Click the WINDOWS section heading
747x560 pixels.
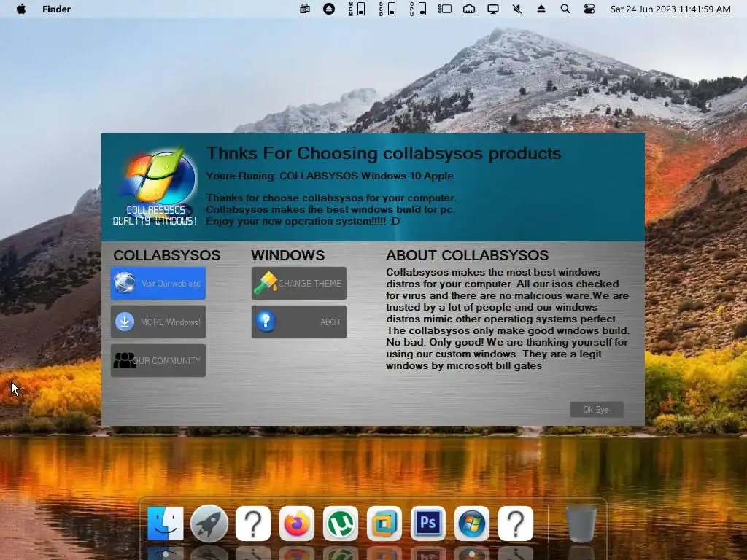[x=287, y=255]
